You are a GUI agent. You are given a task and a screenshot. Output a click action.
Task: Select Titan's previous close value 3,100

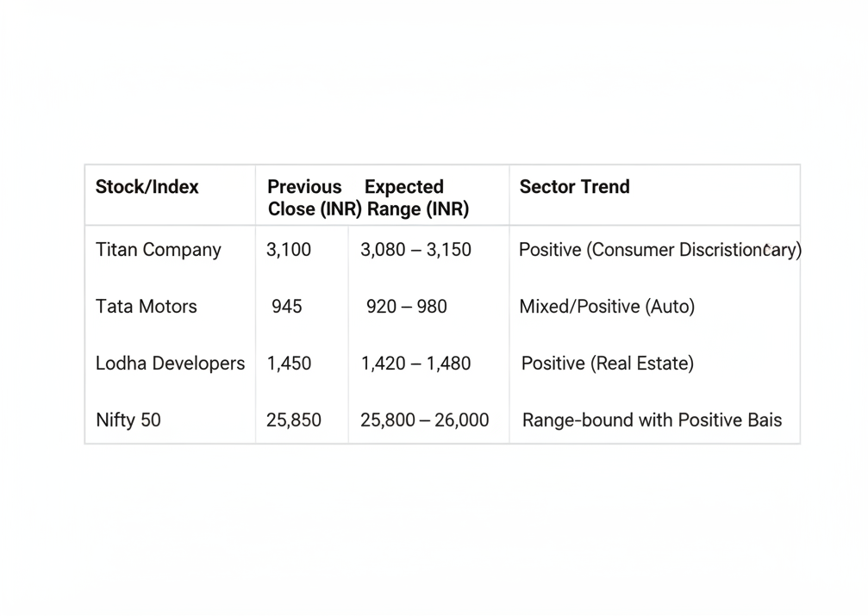coord(289,250)
